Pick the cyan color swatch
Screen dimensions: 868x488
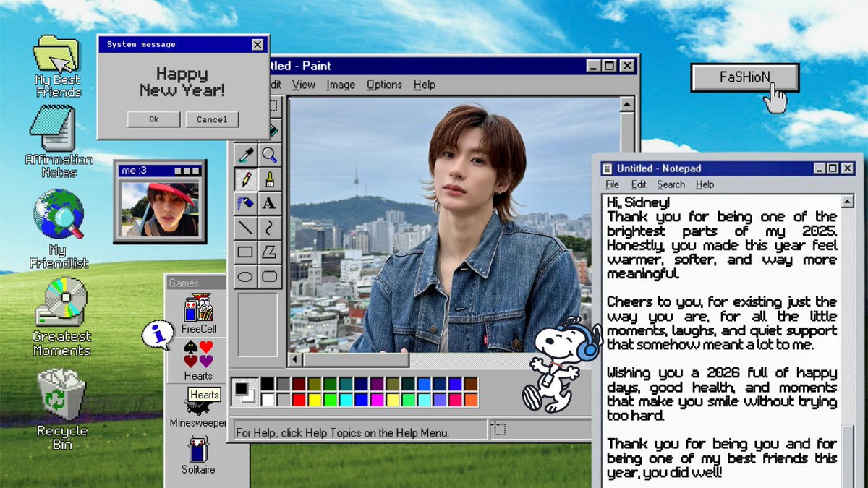(x=346, y=399)
